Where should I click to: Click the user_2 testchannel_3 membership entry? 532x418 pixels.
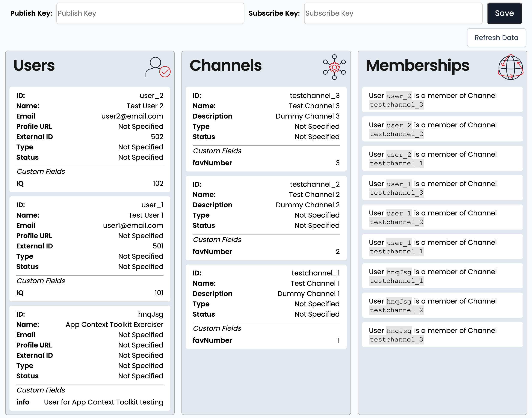tap(442, 100)
